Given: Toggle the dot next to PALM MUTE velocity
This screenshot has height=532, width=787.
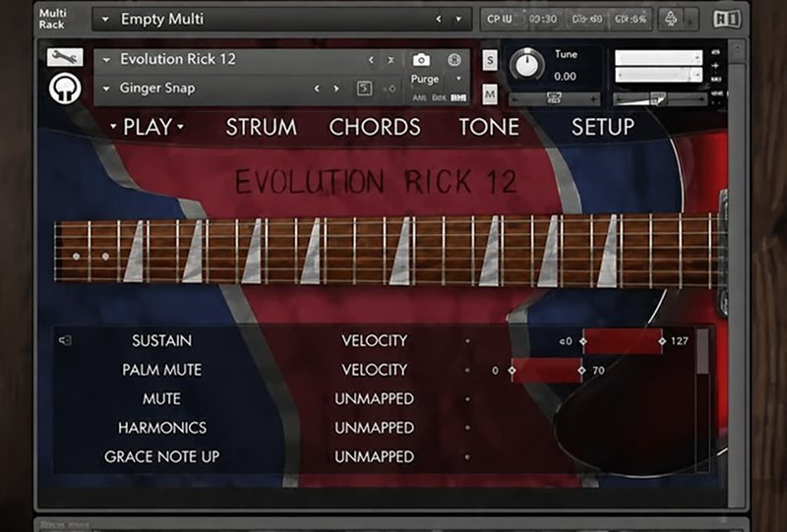Looking at the screenshot, I should click(467, 370).
